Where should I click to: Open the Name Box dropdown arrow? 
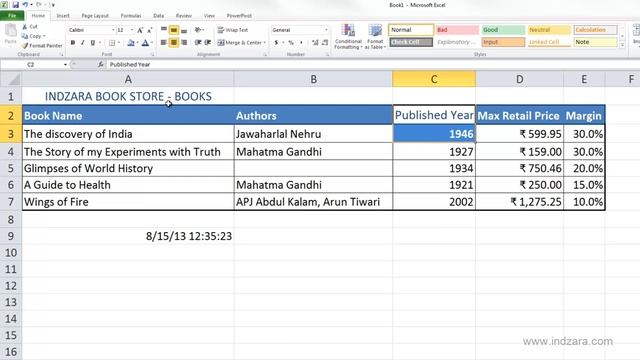65,64
